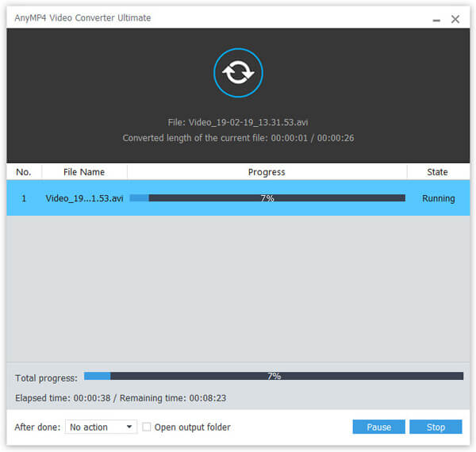Image resolution: width=476 pixels, height=452 pixels.
Task: Click the Elapsed time 00:00:38 text
Action: point(63,398)
